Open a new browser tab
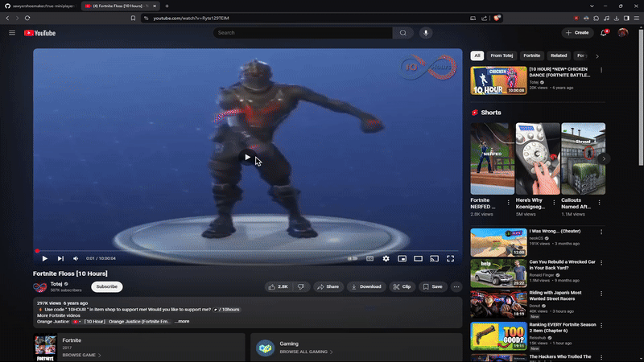The height and width of the screenshot is (362, 644). pyautogui.click(x=167, y=6)
